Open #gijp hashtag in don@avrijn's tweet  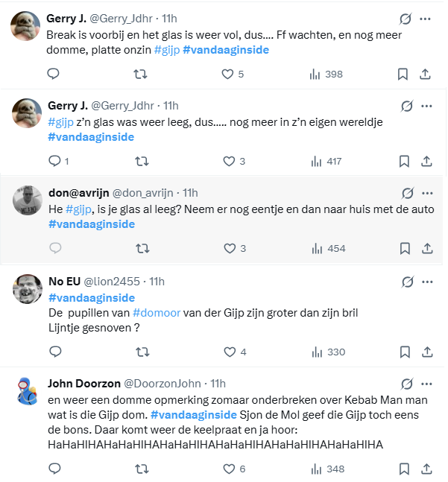point(78,209)
